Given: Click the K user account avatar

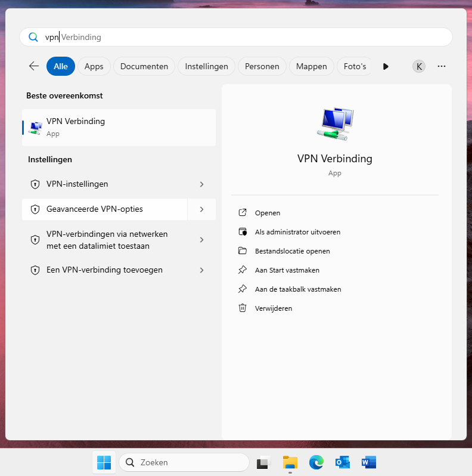Looking at the screenshot, I should coord(419,66).
